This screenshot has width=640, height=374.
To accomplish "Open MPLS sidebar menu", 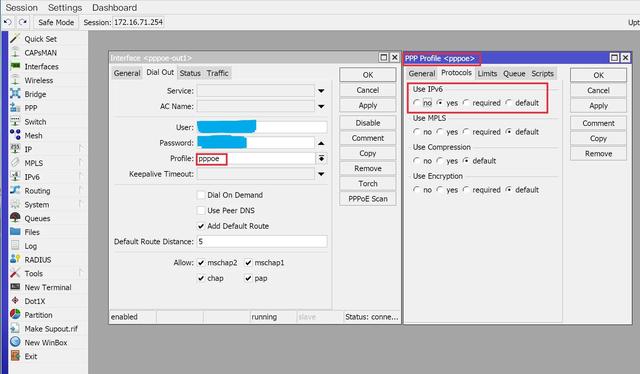I will (x=33, y=163).
